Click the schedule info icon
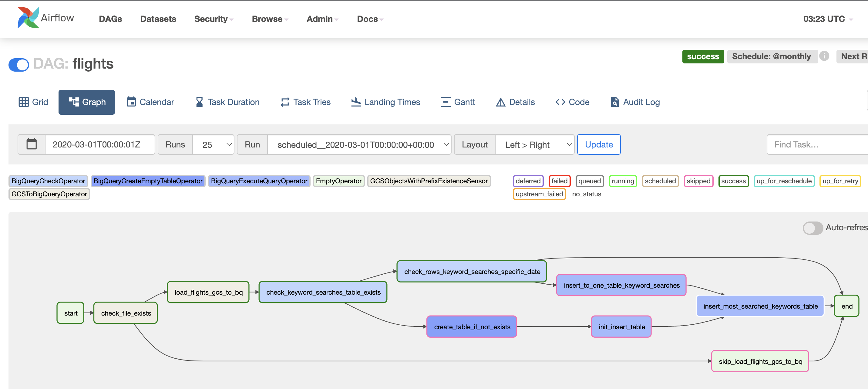 tap(824, 56)
